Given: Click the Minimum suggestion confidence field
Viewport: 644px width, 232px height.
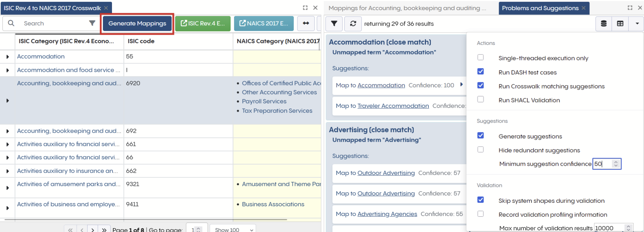Looking at the screenshot, I should pos(607,164).
